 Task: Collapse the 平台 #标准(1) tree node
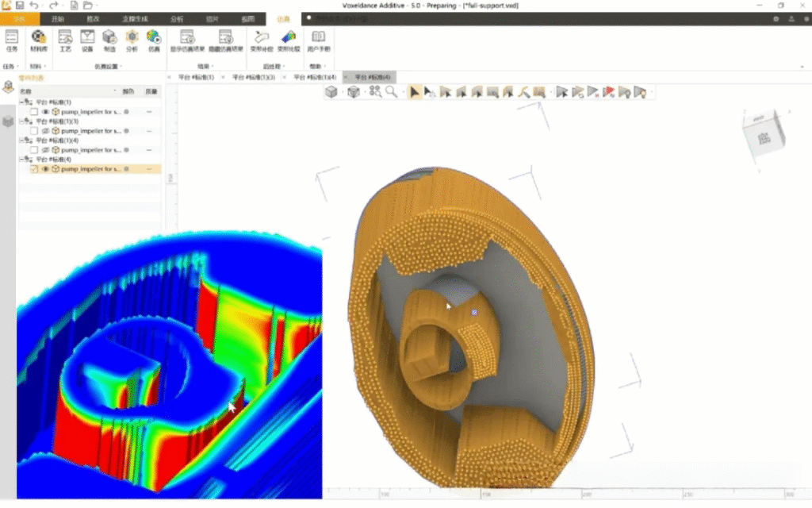(x=22, y=102)
